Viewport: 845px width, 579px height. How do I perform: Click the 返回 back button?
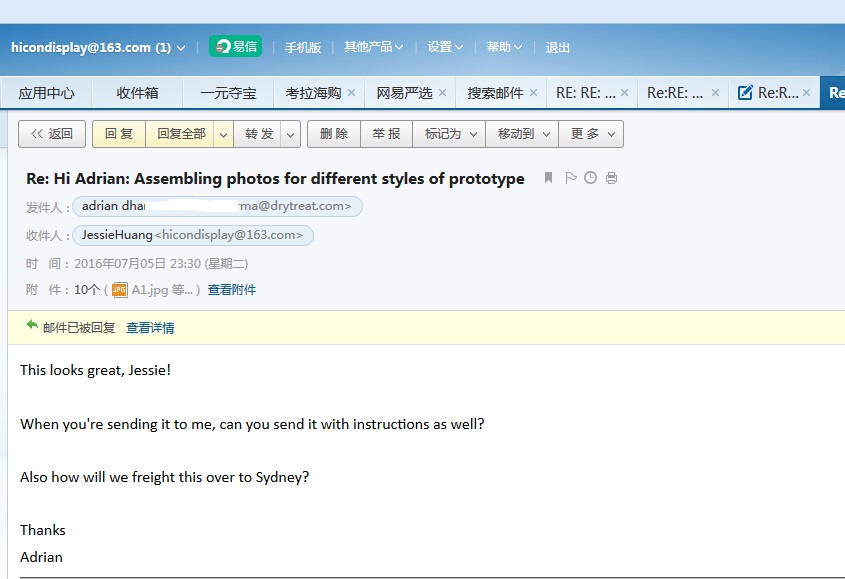[x=52, y=134]
